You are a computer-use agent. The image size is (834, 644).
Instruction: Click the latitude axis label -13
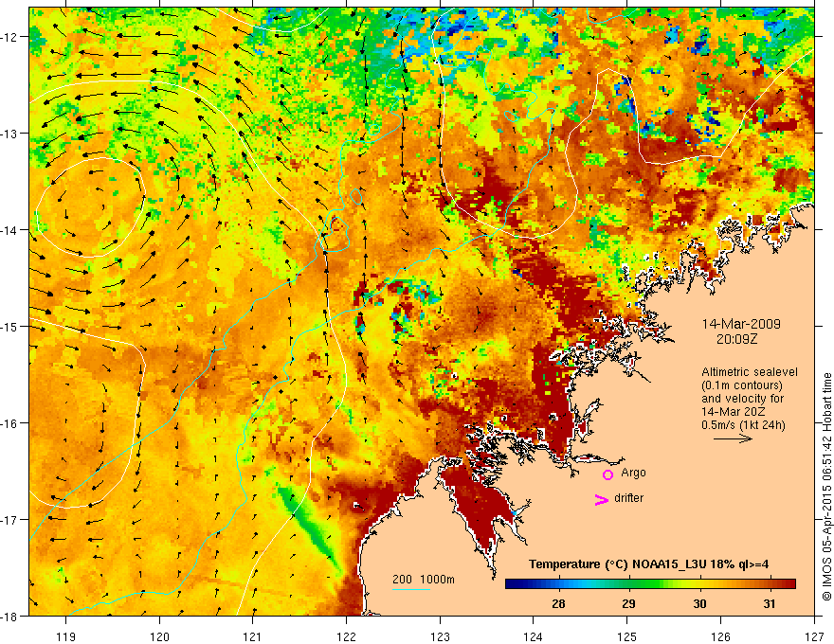tap(9, 134)
